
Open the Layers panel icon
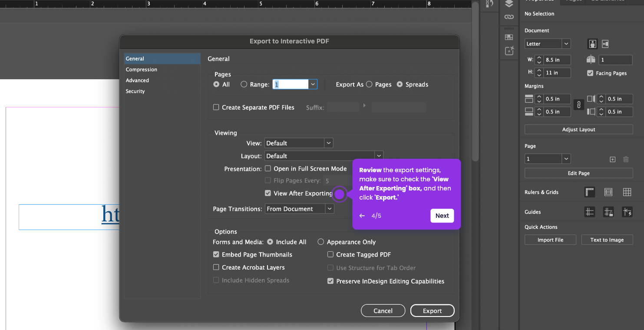pyautogui.click(x=509, y=4)
